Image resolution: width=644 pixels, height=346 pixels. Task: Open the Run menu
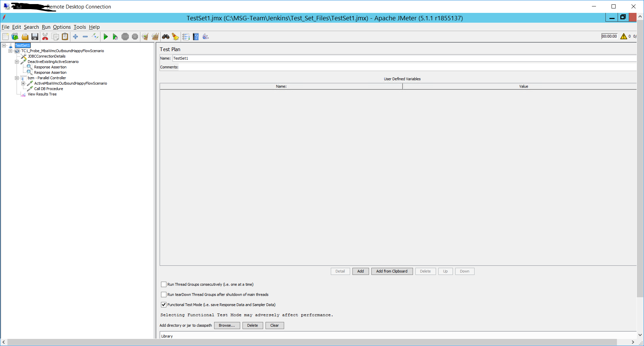[46, 27]
